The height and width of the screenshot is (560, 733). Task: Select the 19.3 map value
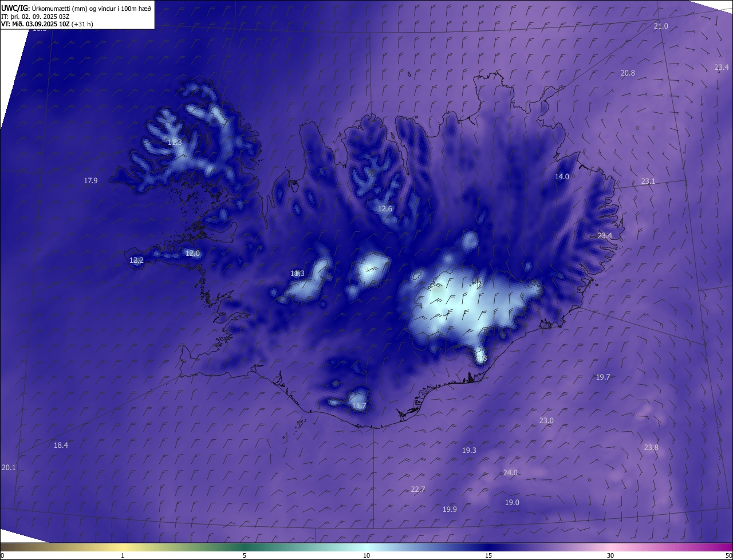(x=469, y=450)
